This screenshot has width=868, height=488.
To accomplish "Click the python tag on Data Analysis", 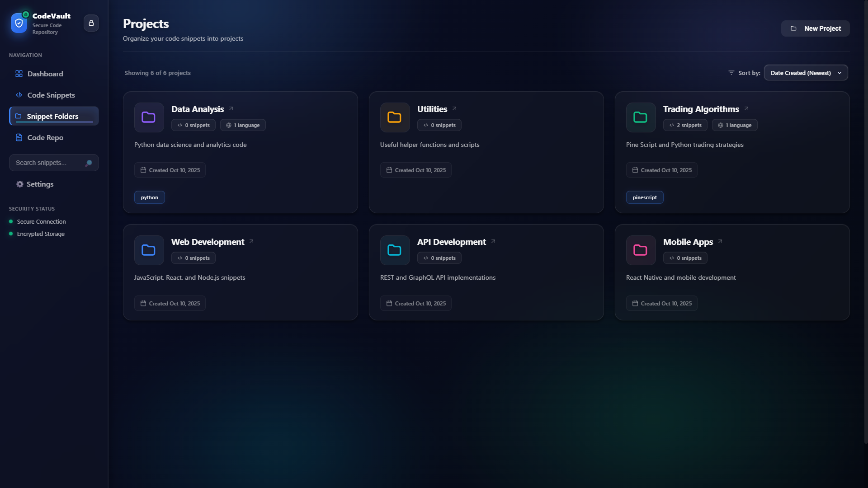I will [x=149, y=197].
